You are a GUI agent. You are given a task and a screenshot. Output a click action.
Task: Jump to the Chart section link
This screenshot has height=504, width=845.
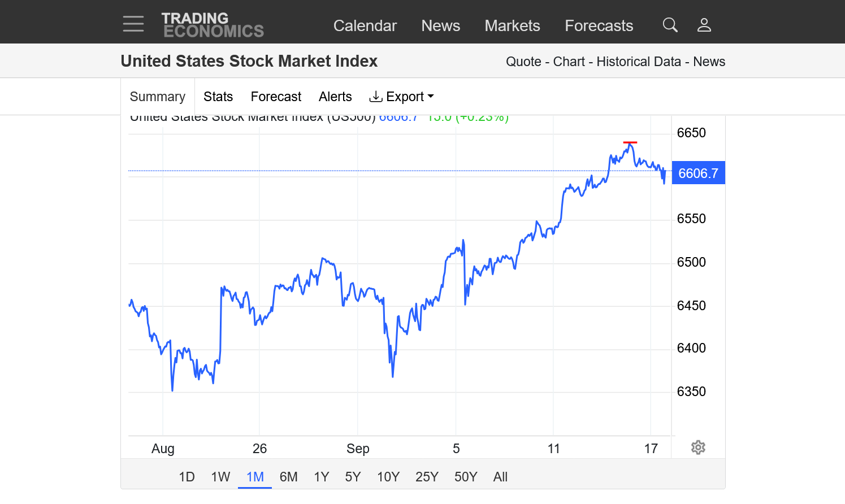(x=569, y=62)
